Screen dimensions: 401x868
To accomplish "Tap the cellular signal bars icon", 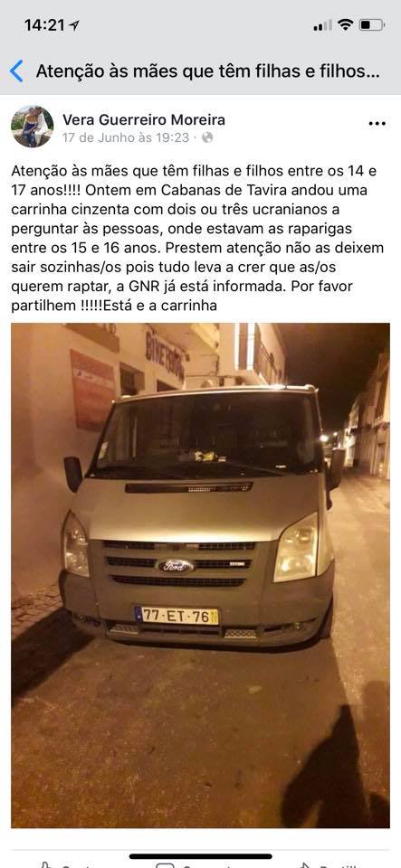I will pos(323,25).
